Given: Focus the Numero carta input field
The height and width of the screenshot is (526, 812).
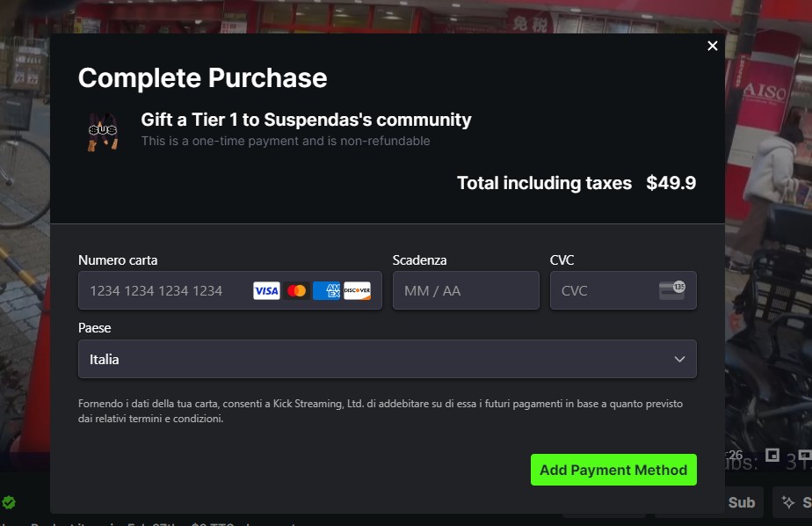Looking at the screenshot, I should tap(230, 290).
